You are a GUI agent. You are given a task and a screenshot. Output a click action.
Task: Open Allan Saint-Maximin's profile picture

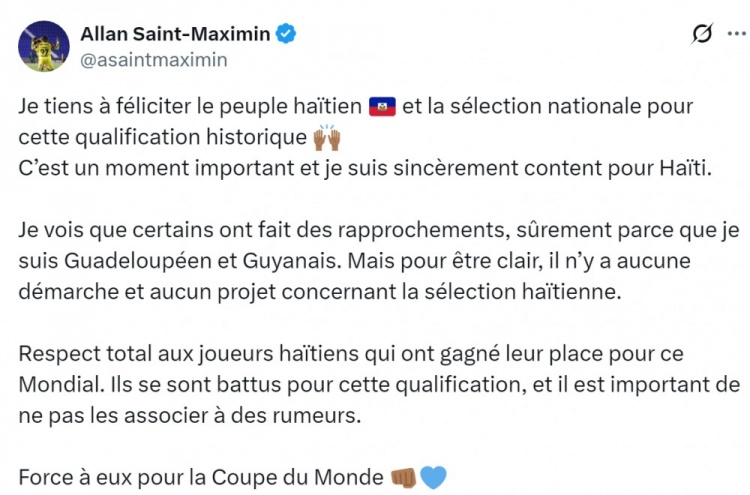click(43, 46)
